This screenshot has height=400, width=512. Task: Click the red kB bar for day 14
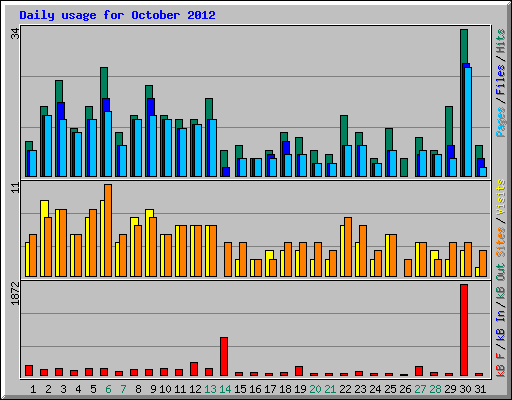224,357
